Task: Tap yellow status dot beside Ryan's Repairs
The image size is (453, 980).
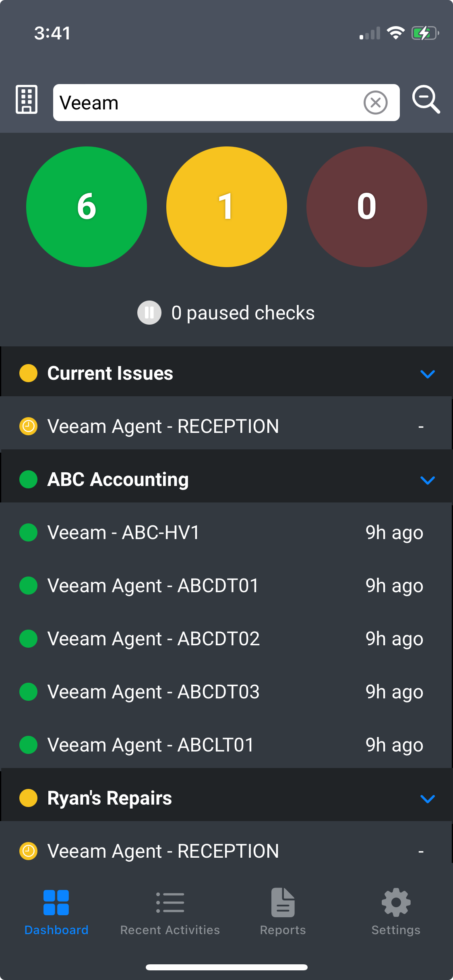Action: (x=29, y=798)
